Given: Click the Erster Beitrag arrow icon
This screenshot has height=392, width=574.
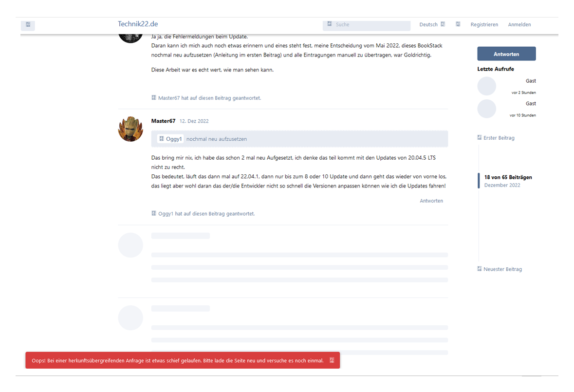Looking at the screenshot, I should [x=480, y=138].
